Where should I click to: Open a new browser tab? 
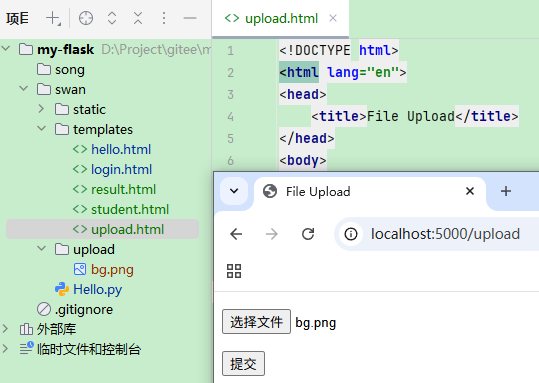click(506, 191)
